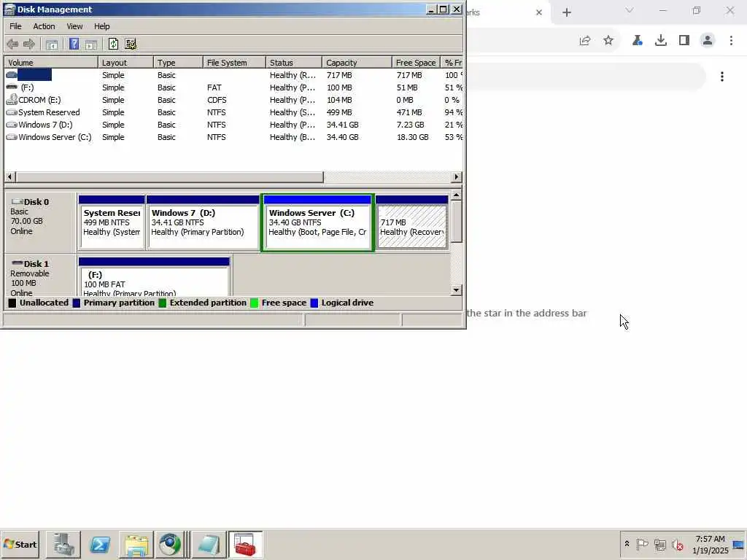Screen dimensions: 747x560
Task: Open Chrome profile avatar icon
Action: (708, 41)
